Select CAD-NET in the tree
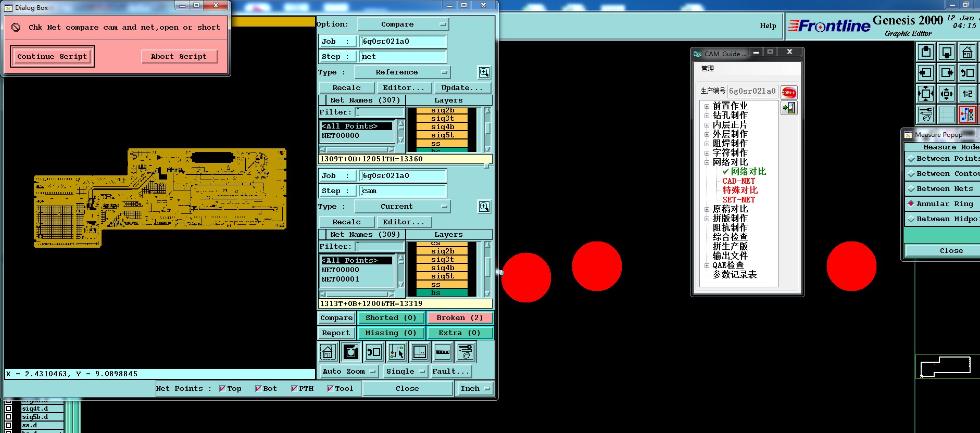Viewport: 980px width, 433px height. 738,181
